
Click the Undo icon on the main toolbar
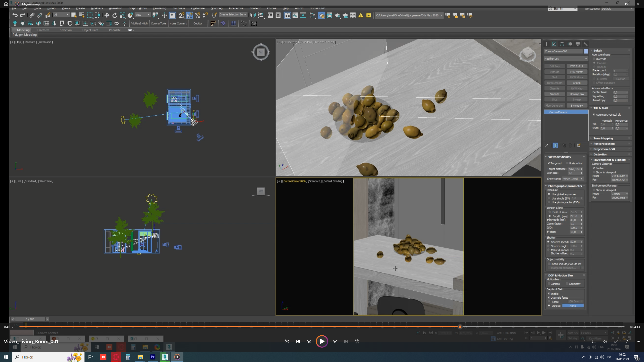point(16,15)
